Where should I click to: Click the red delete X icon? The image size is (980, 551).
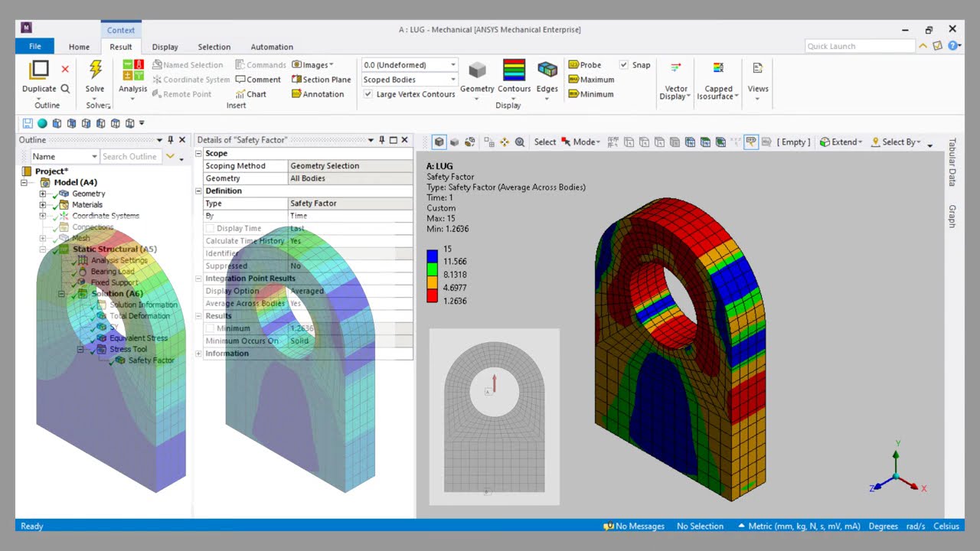[65, 70]
